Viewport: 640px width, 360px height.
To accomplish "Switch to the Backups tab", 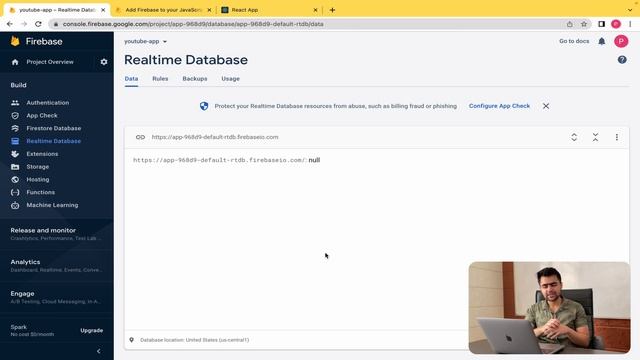I will [x=195, y=79].
